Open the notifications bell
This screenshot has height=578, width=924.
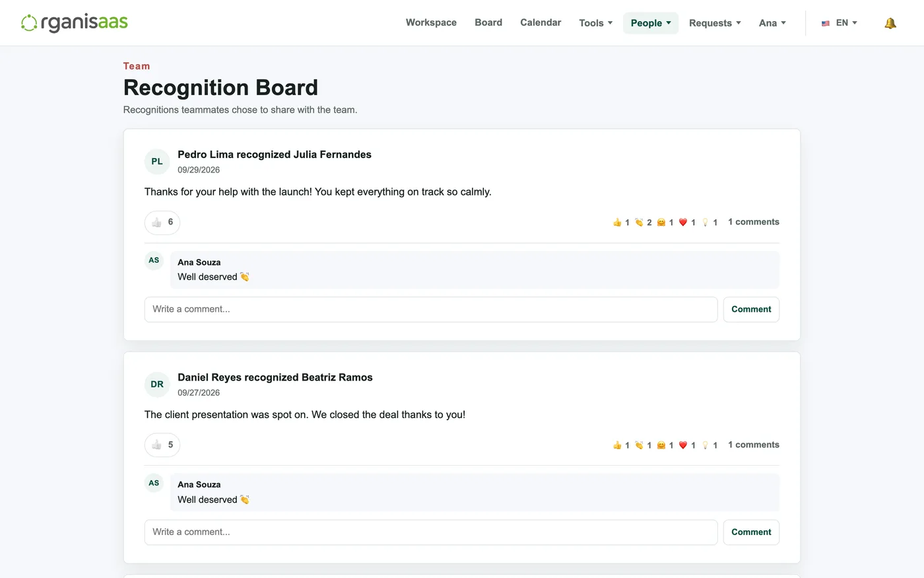click(890, 23)
